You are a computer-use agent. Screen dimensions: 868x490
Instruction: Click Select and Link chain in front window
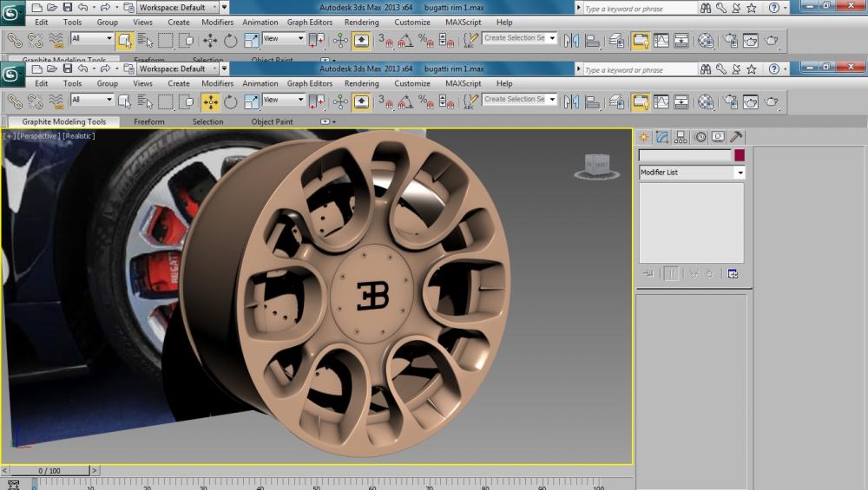[15, 101]
